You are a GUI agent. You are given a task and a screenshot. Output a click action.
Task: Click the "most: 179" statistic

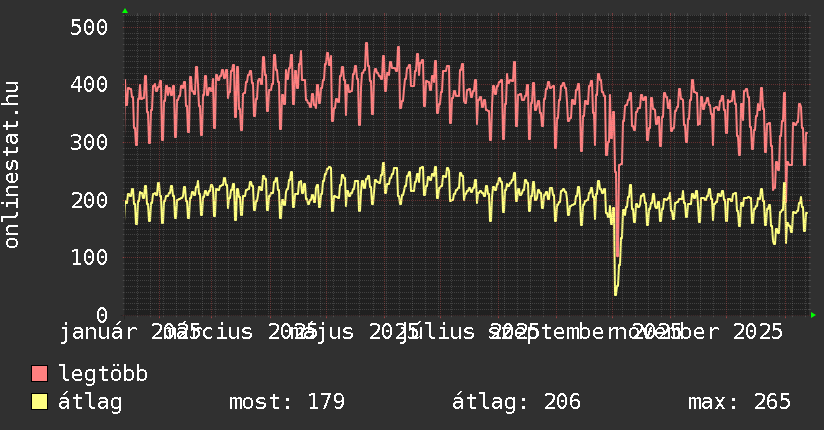tap(287, 402)
